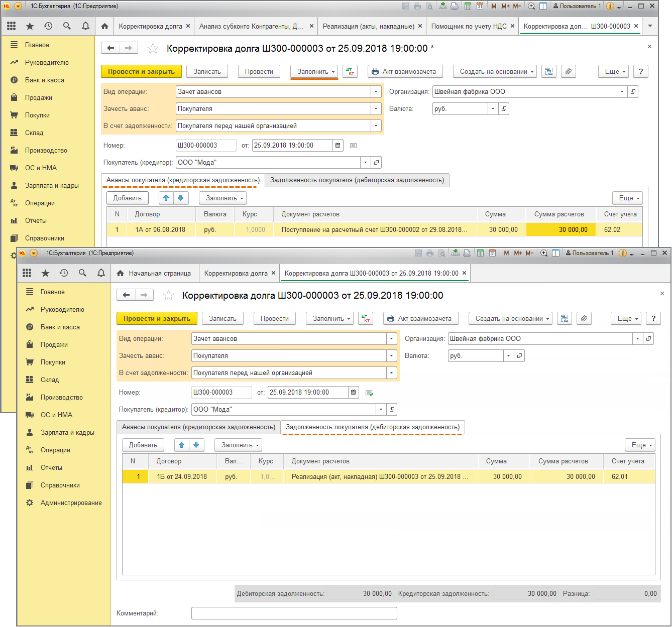Click Провести in the front window
This screenshot has height=627, width=672.
(275, 319)
